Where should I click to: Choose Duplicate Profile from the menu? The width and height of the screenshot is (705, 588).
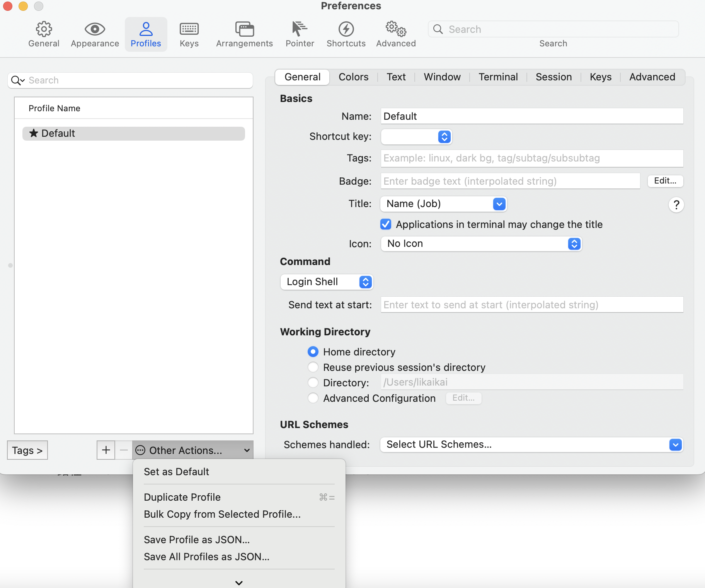(x=182, y=497)
